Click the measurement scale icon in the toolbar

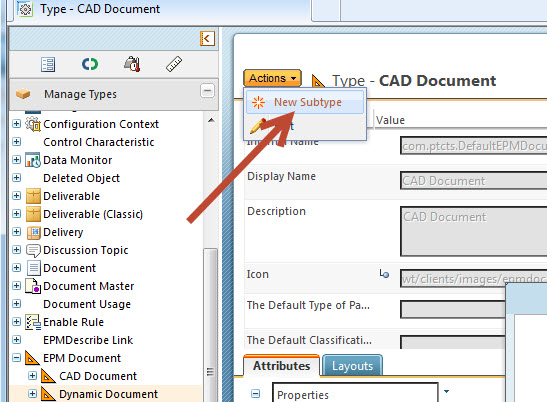click(132, 64)
